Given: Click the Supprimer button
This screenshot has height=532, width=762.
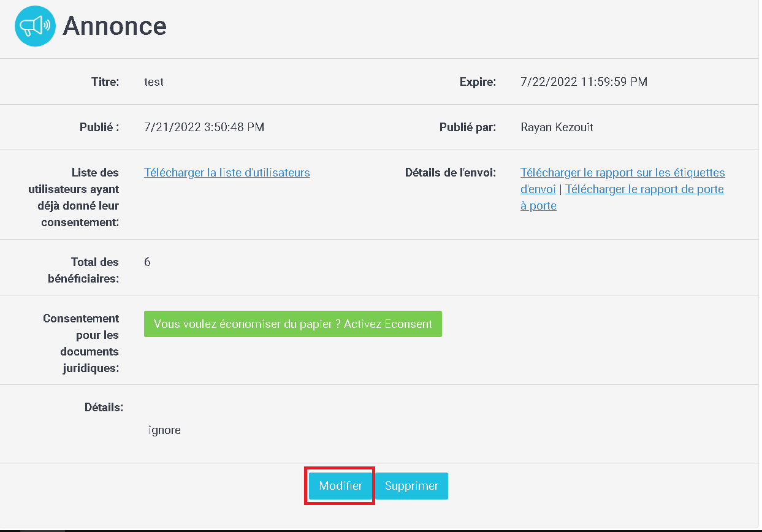Looking at the screenshot, I should (411, 486).
